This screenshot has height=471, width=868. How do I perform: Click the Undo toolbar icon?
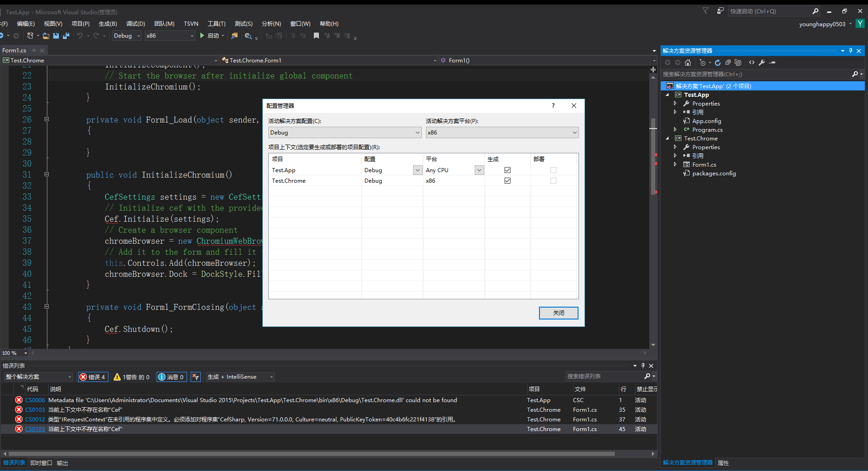80,36
